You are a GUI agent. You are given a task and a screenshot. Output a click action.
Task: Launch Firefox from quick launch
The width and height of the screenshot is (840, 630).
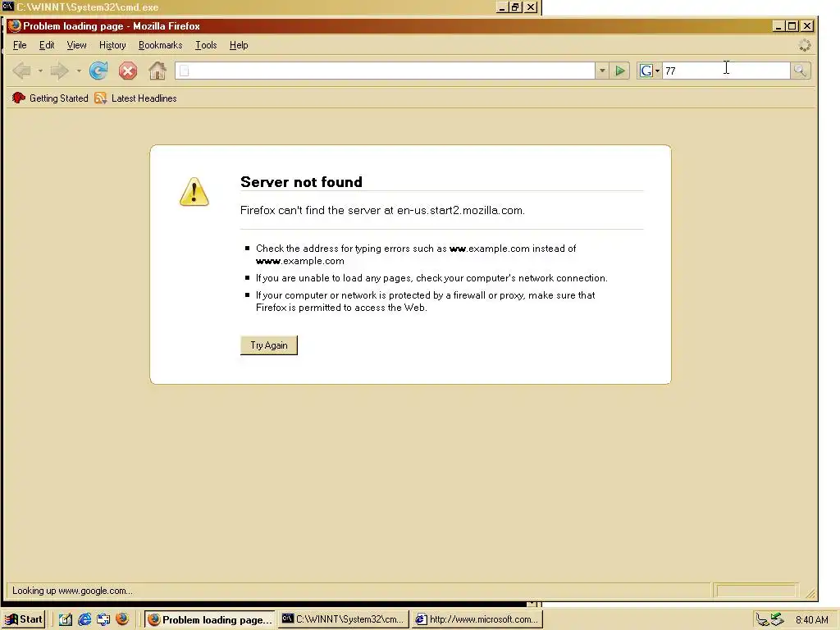coord(122,619)
